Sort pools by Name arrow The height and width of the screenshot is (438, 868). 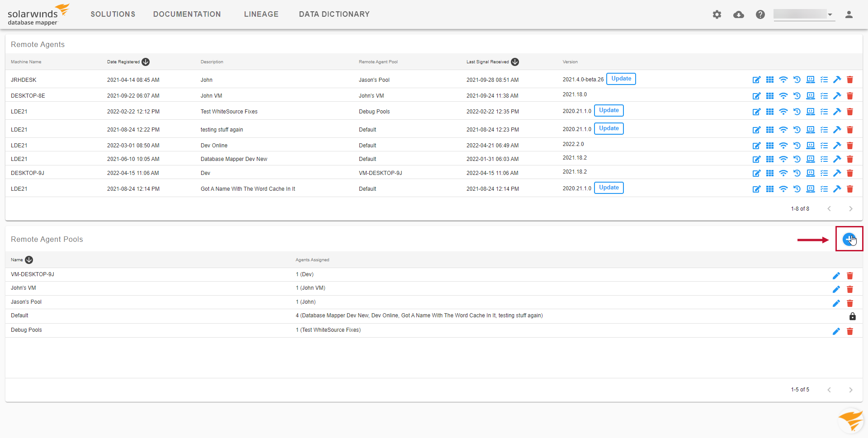click(29, 260)
